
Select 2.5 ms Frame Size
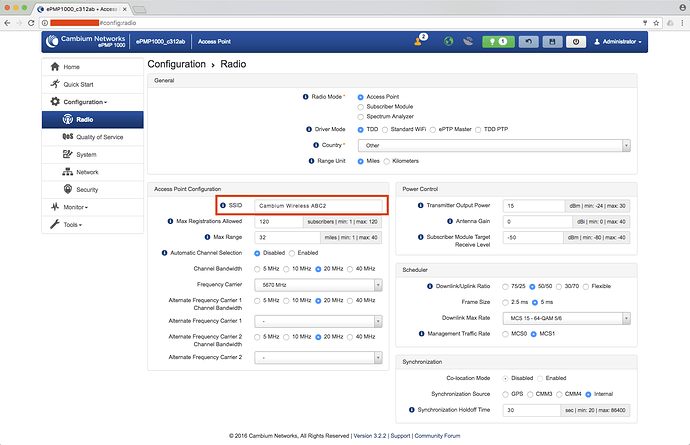point(506,303)
